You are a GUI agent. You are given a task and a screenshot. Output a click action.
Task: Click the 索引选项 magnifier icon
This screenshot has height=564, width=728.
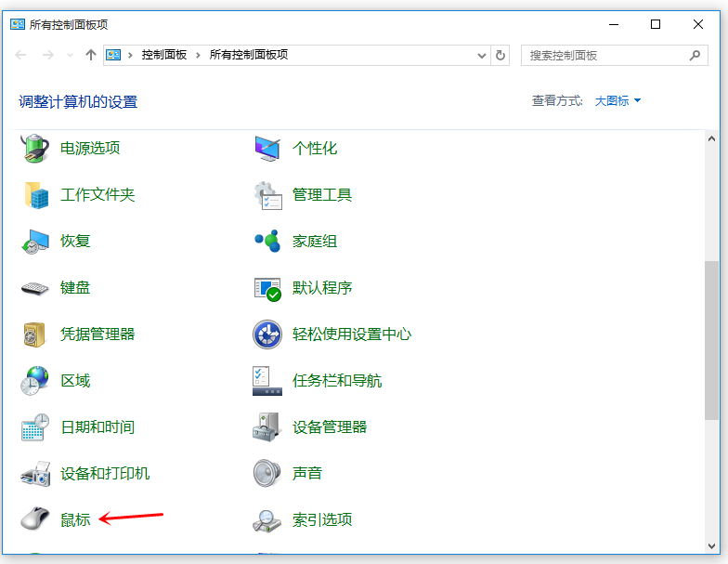(267, 520)
